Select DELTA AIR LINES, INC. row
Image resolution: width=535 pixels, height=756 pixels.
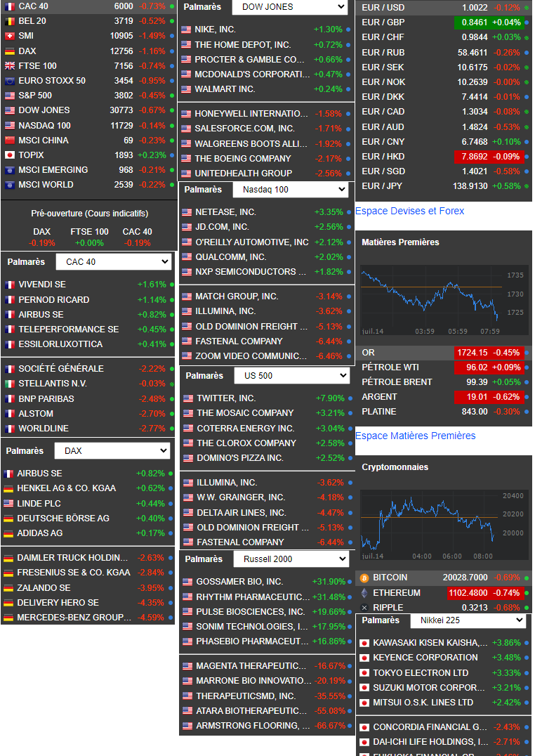point(267,513)
